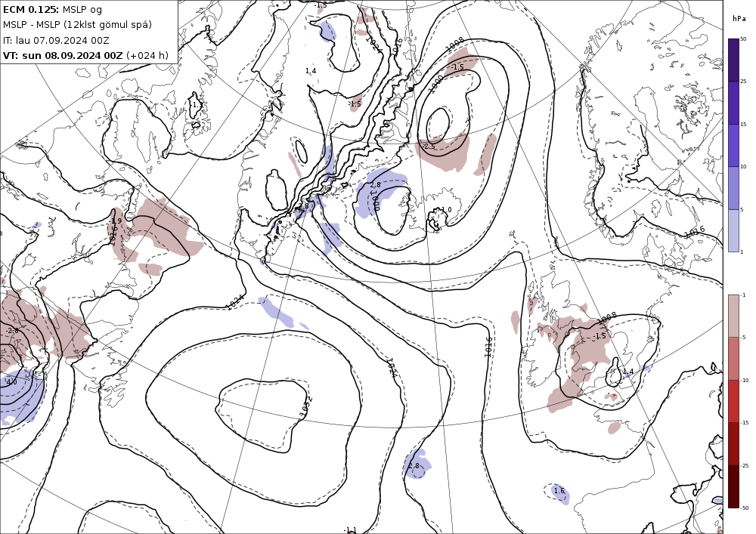Click the '1.6' value in the small blue patch
The height and width of the screenshot is (534, 756).
[x=559, y=491]
